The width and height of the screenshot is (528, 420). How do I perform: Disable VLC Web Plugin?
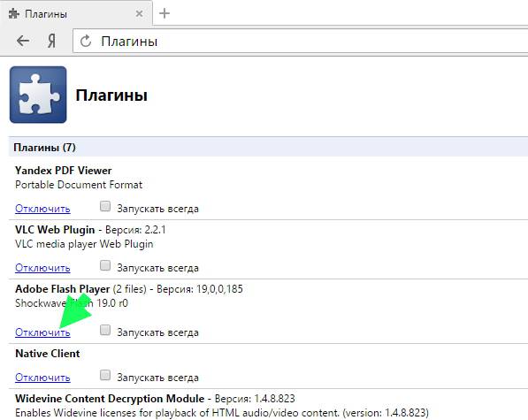point(42,268)
